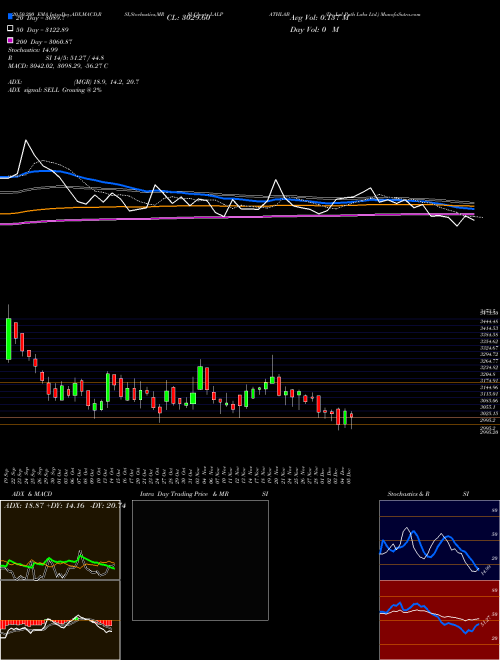Select the '200 Day = 3060.87' label
The height and width of the screenshot is (660, 500).
click(x=44, y=42)
